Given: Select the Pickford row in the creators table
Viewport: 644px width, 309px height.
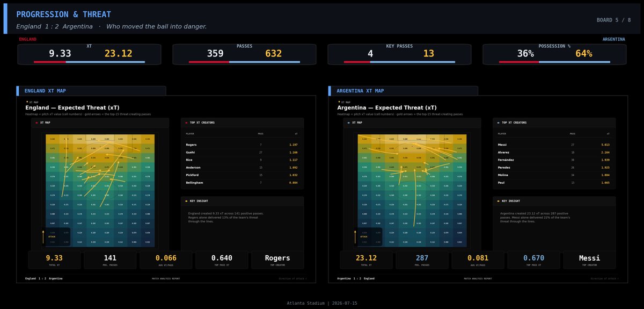Looking at the screenshot, I should 242,175.
